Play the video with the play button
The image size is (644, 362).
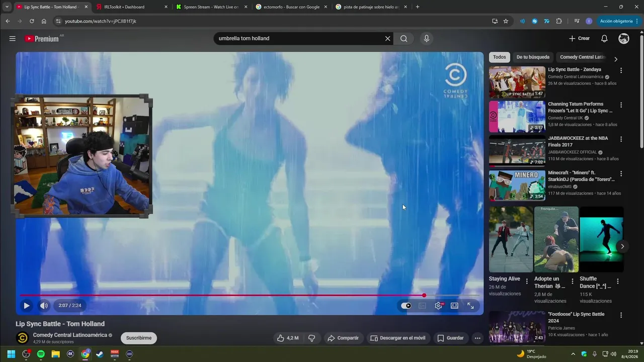point(27,305)
